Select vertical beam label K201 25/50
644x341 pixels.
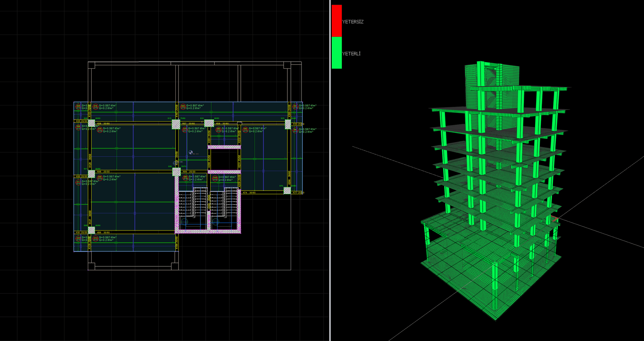click(209, 137)
